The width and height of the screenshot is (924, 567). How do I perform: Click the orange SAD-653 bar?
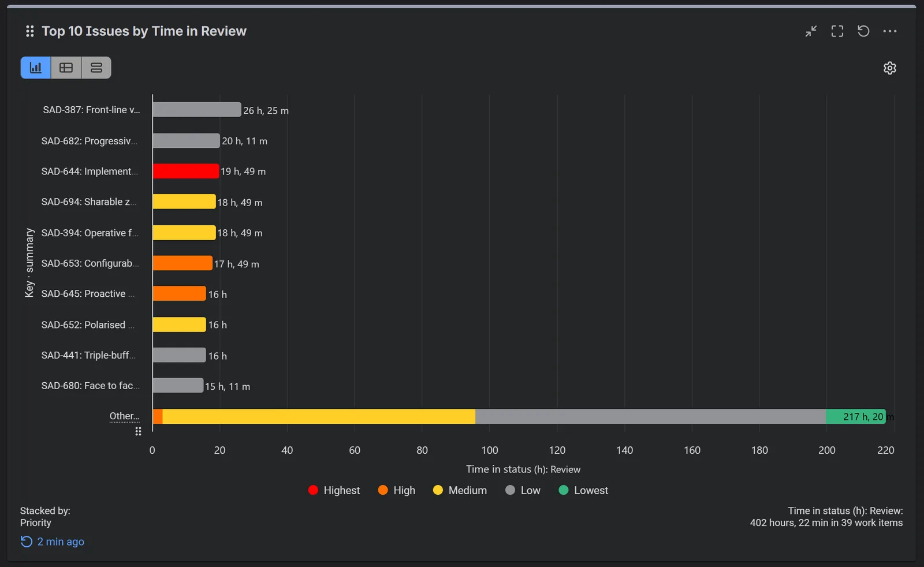(x=182, y=263)
